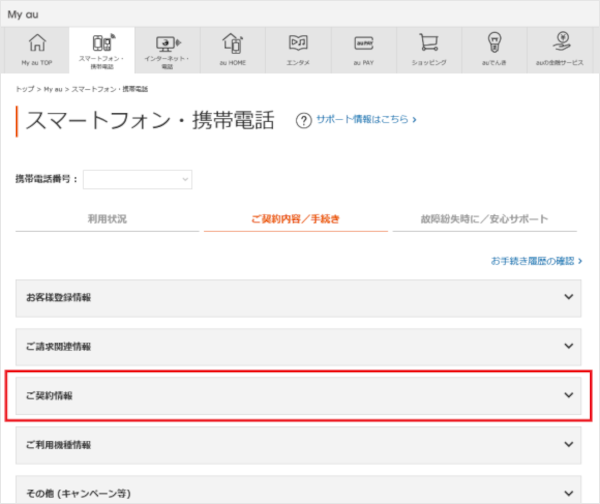
Task: Select the au PAY icon
Action: click(x=362, y=44)
